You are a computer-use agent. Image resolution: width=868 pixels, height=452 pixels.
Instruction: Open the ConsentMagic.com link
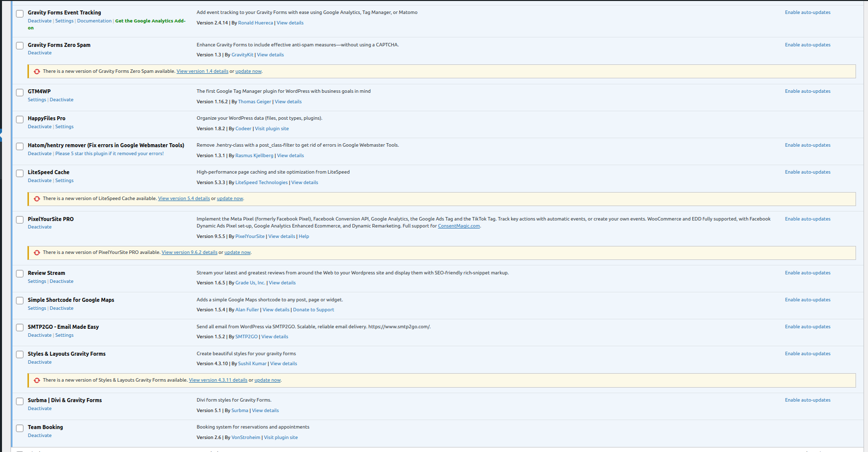point(459,226)
